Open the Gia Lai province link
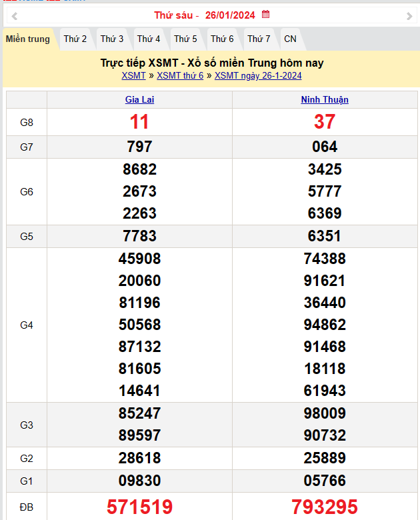This screenshot has width=420, height=520. click(139, 100)
